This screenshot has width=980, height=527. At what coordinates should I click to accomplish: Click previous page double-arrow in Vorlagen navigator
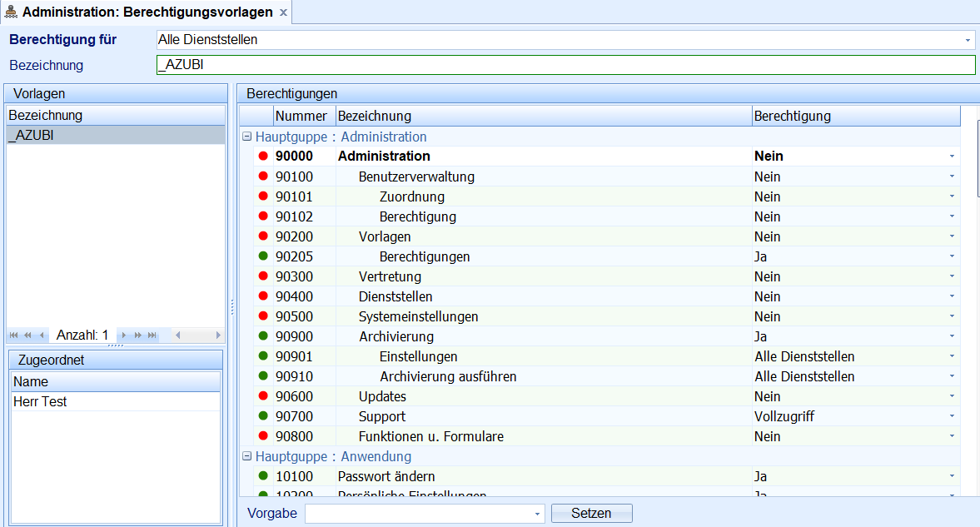27,336
